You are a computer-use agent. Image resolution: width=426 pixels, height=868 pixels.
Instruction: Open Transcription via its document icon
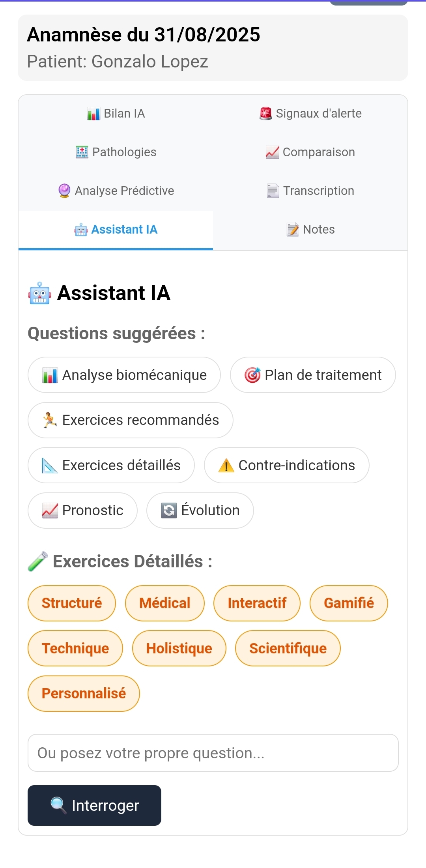[x=273, y=191]
